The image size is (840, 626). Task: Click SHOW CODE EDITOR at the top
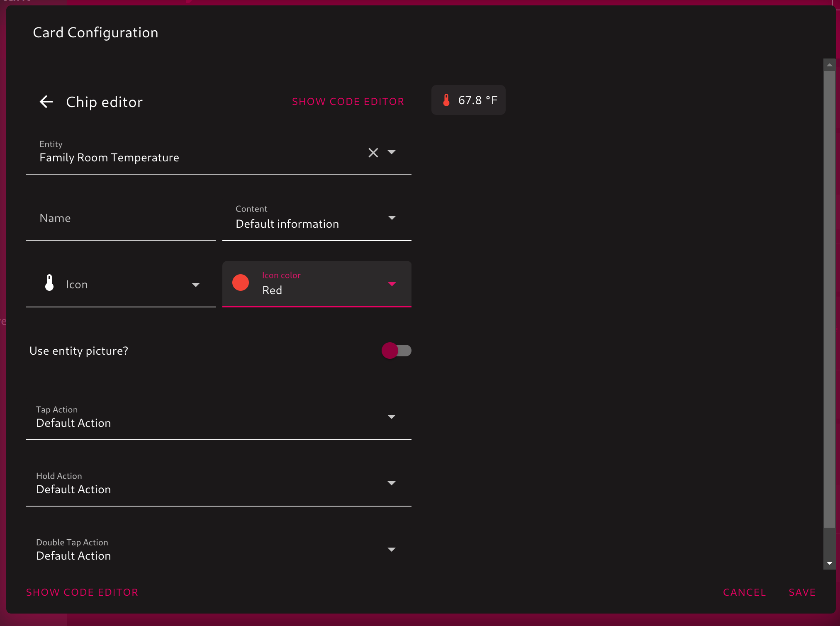[348, 101]
